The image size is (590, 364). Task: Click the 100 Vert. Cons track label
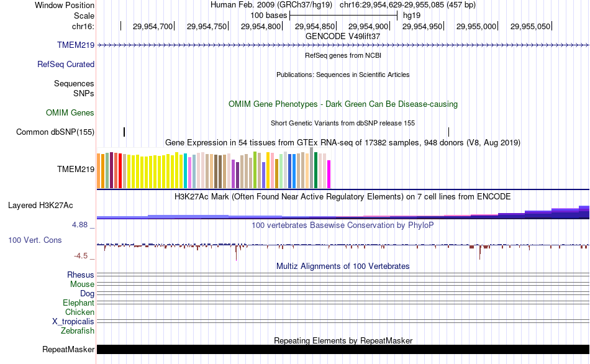[x=35, y=240]
